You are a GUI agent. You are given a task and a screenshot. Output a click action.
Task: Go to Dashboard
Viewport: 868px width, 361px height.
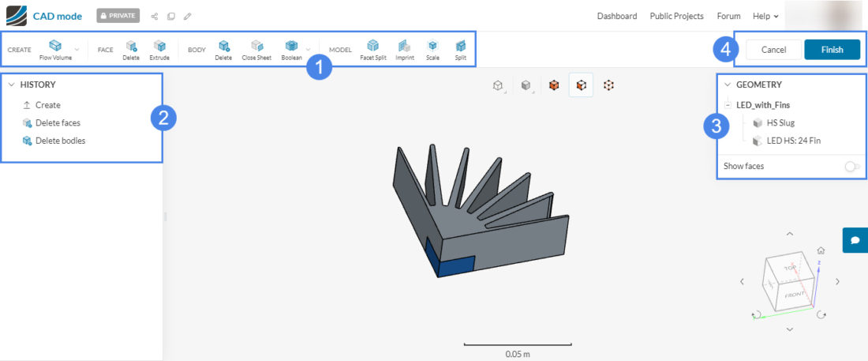pos(617,16)
